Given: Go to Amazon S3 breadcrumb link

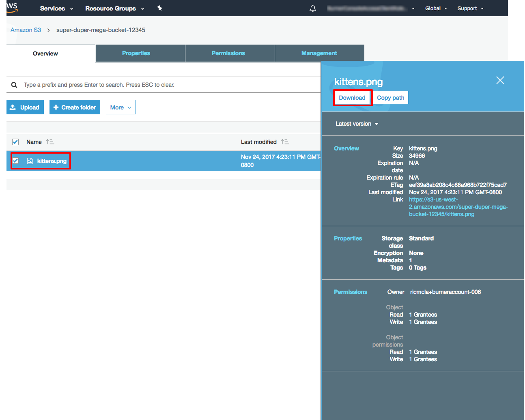Looking at the screenshot, I should [26, 30].
